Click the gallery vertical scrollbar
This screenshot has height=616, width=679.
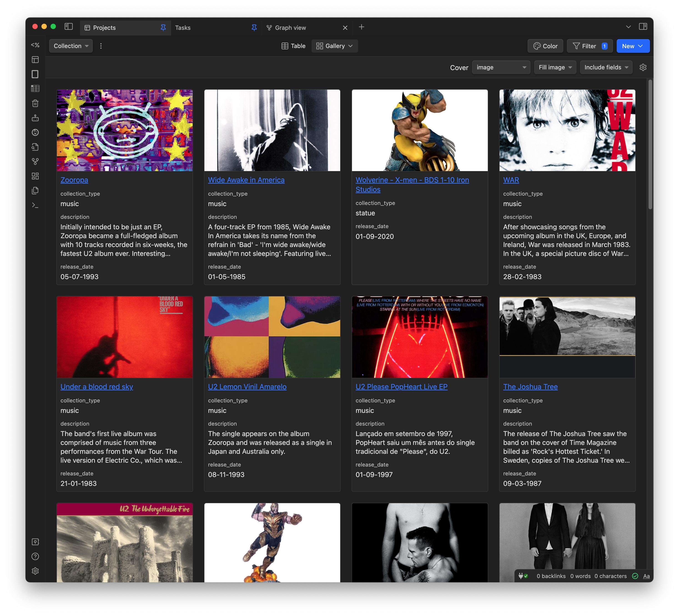pyautogui.click(x=650, y=144)
